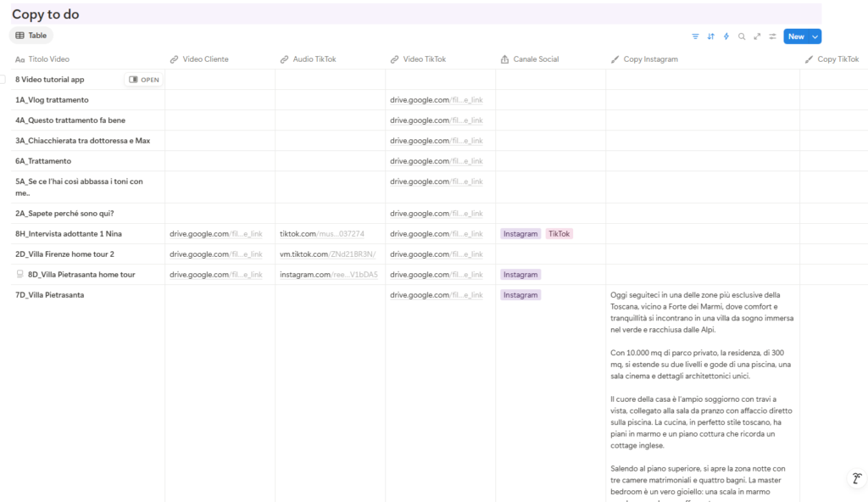Open Video Cliente link for 8H_Intervista adottante 1 Nina
This screenshot has height=502, width=868.
coord(216,234)
